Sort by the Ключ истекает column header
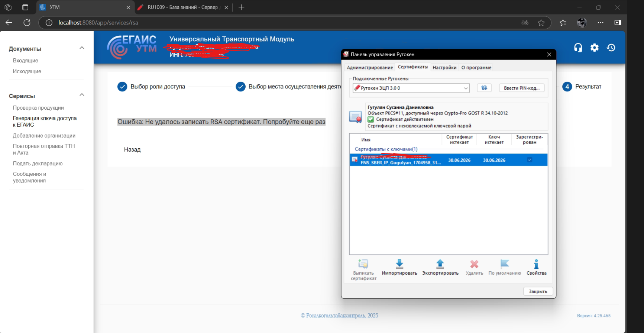644x333 pixels. pos(494,140)
